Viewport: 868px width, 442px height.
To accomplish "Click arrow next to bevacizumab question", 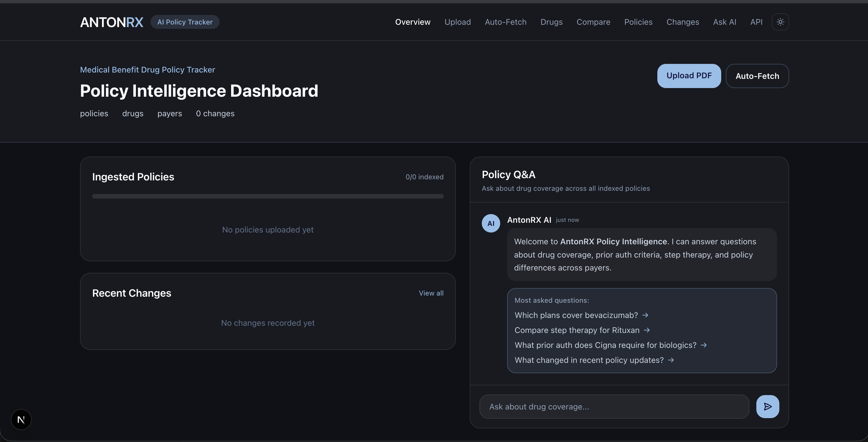I will [645, 315].
